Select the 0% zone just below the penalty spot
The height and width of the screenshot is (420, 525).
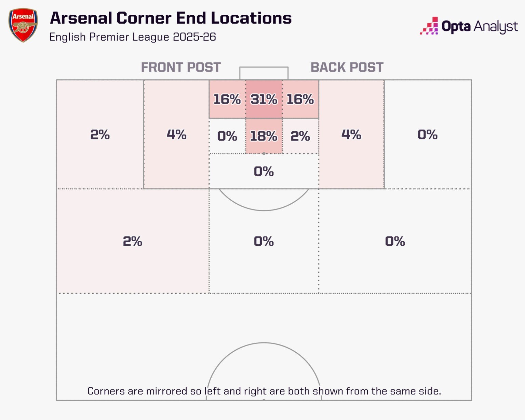coord(264,171)
